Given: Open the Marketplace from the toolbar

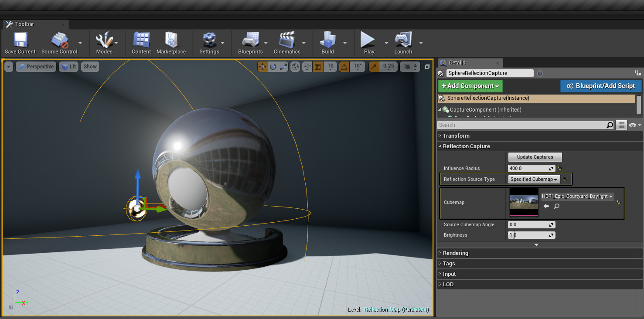Looking at the screenshot, I should [x=171, y=43].
